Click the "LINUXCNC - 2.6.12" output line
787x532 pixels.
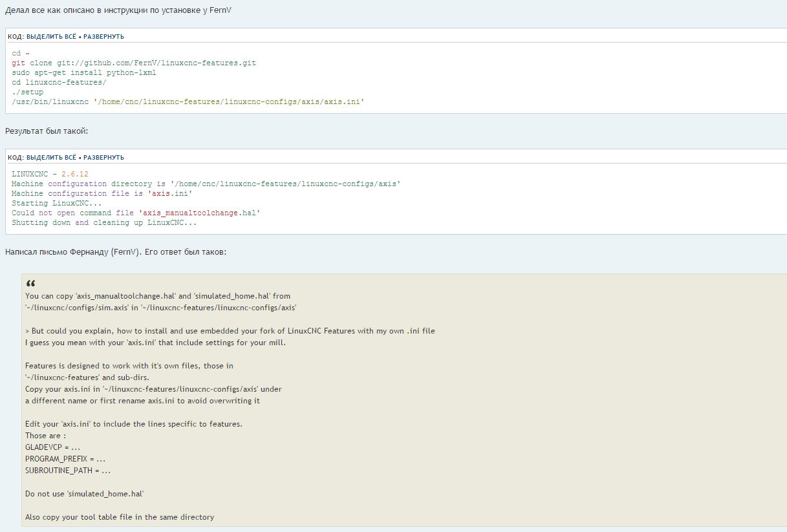pyautogui.click(x=50, y=175)
